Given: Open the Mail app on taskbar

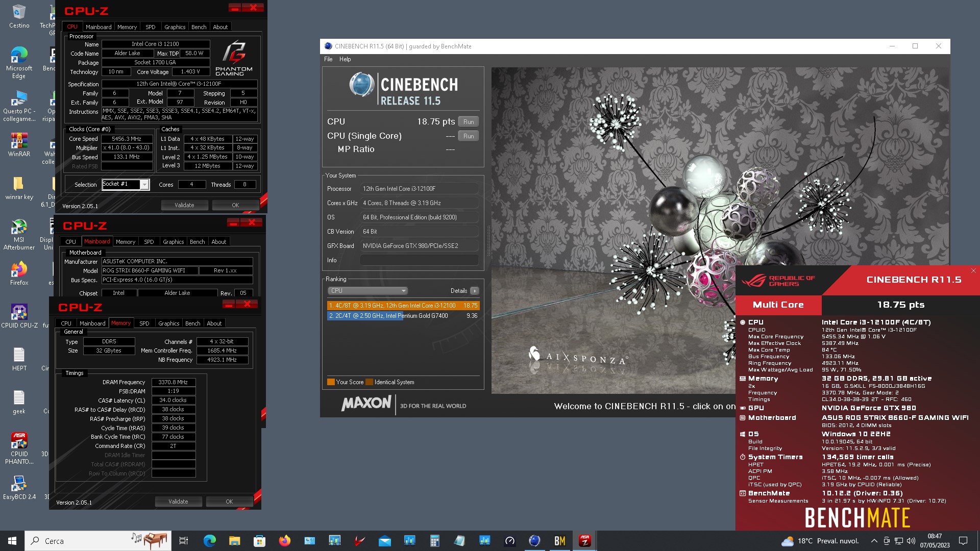Looking at the screenshot, I should (x=384, y=541).
